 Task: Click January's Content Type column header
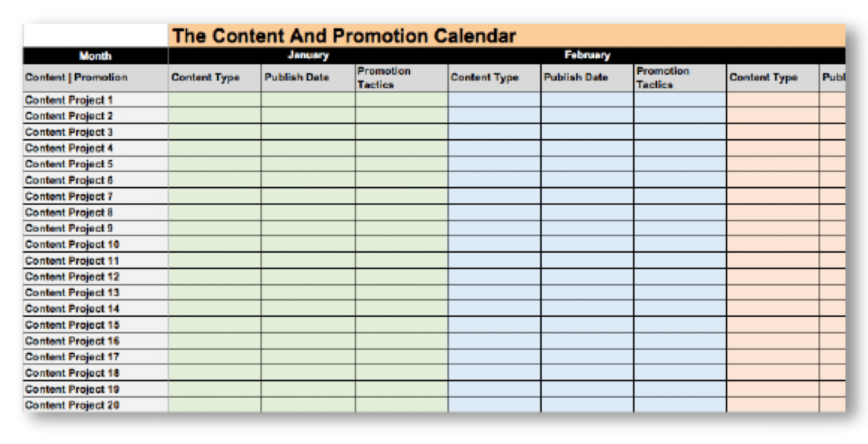(x=205, y=77)
